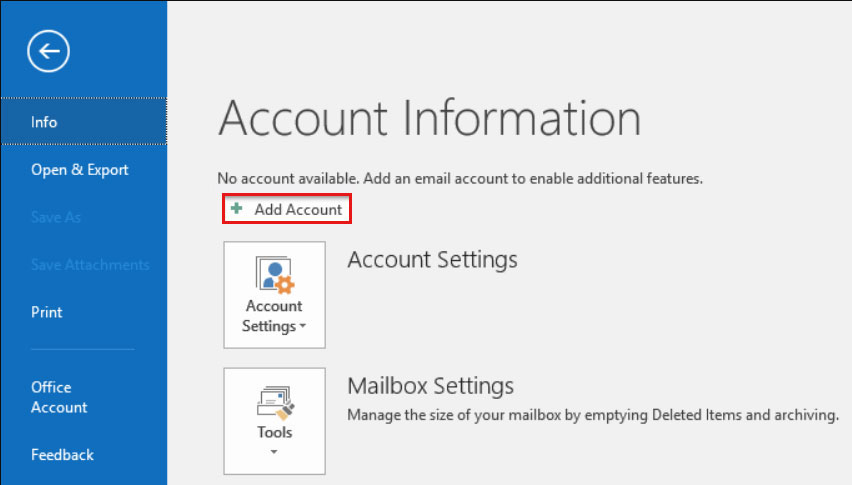Open the Open & Export section
852x485 pixels.
pos(80,170)
